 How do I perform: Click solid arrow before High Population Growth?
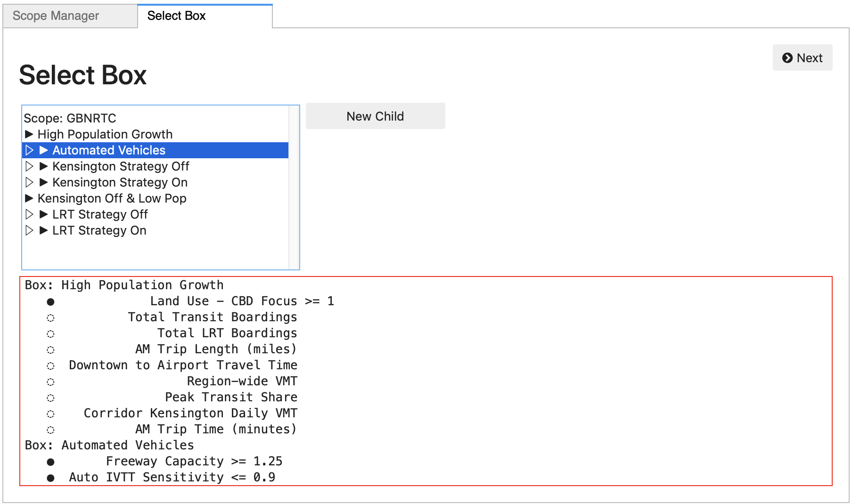pos(29,134)
